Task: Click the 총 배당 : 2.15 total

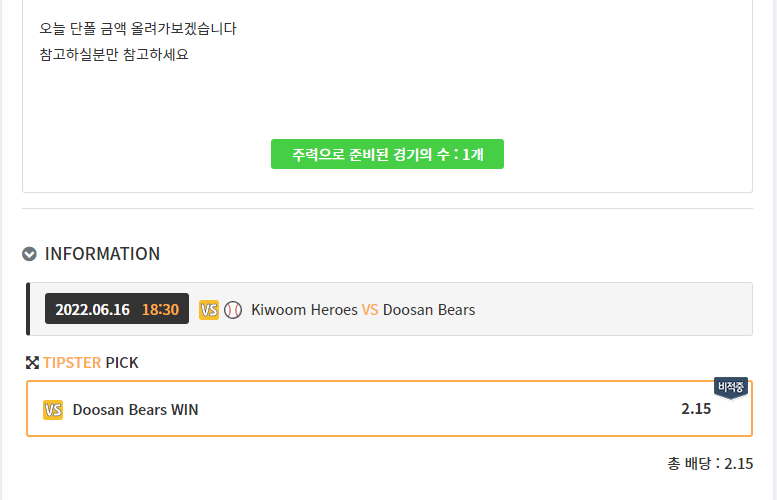Action: point(710,464)
